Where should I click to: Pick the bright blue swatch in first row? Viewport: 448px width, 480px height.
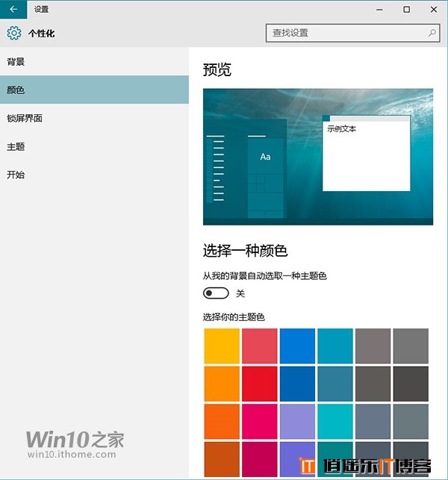coord(297,346)
